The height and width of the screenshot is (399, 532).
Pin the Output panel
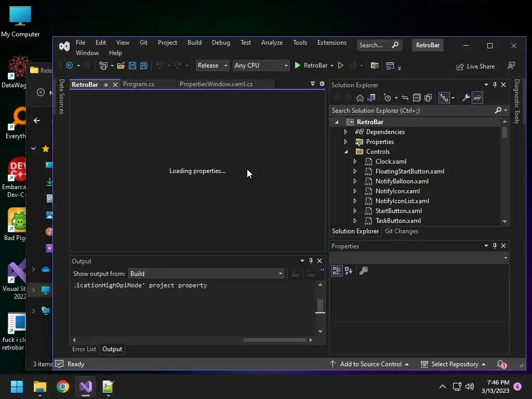tap(311, 261)
